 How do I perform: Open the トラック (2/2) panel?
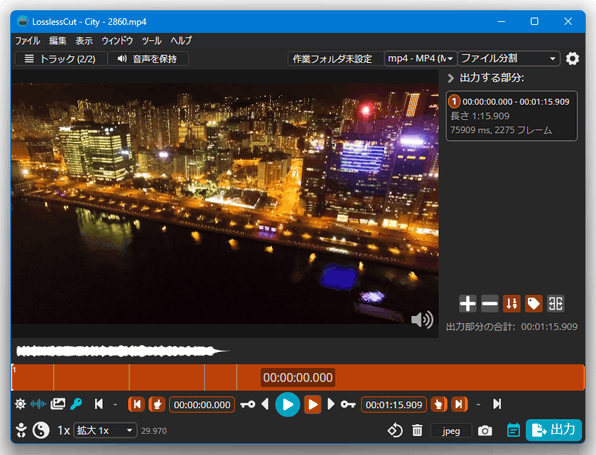(60, 59)
